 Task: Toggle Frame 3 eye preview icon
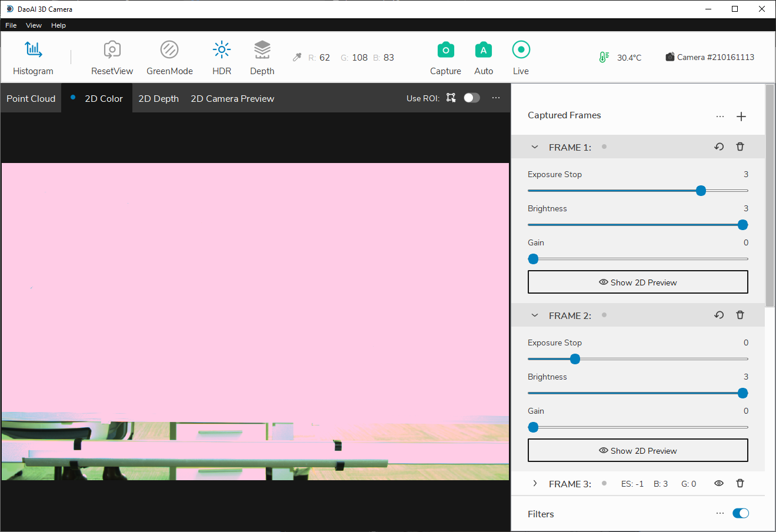pos(719,484)
